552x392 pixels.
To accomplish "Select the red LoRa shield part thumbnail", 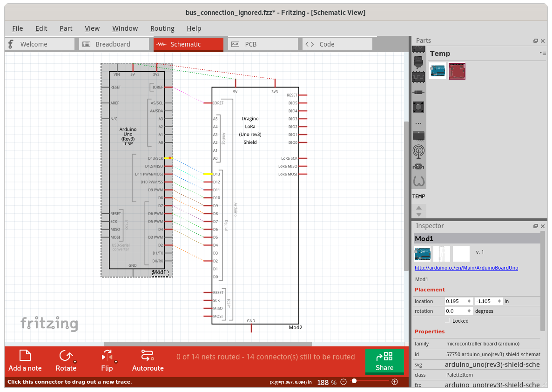I will pyautogui.click(x=457, y=71).
